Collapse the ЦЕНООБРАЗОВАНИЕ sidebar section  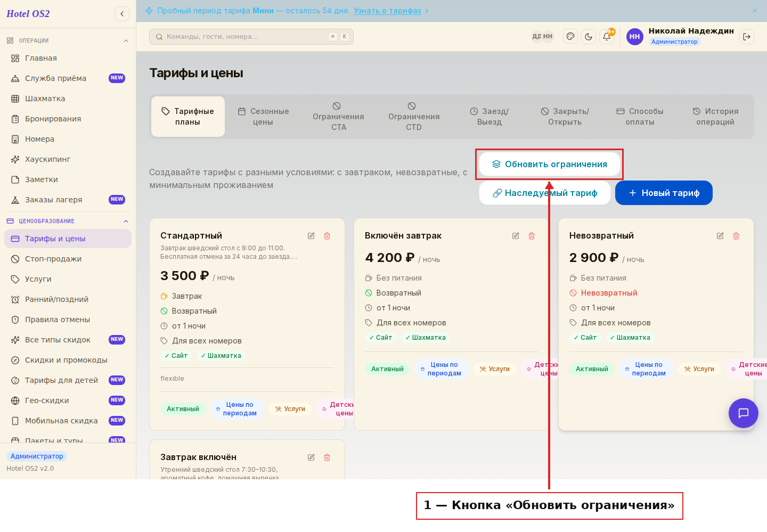(68, 221)
